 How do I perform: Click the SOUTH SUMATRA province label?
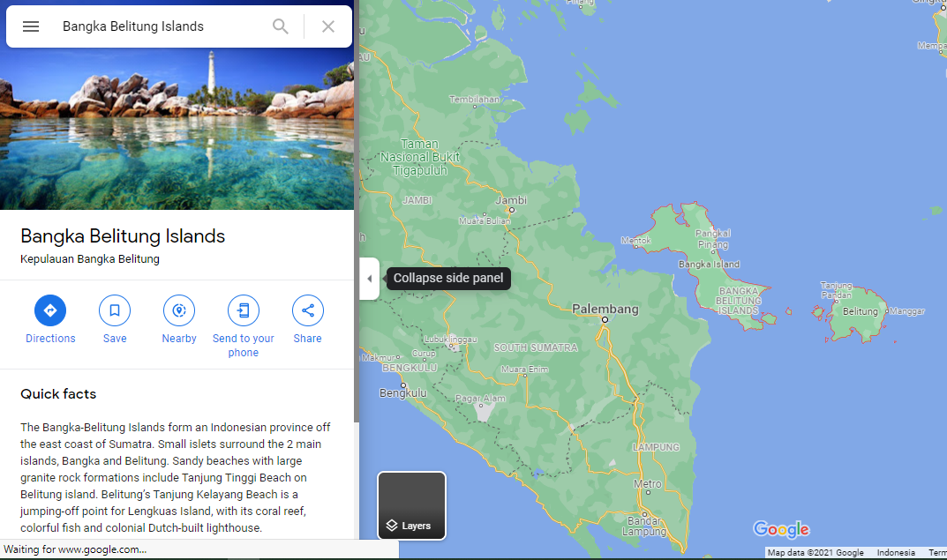point(536,347)
